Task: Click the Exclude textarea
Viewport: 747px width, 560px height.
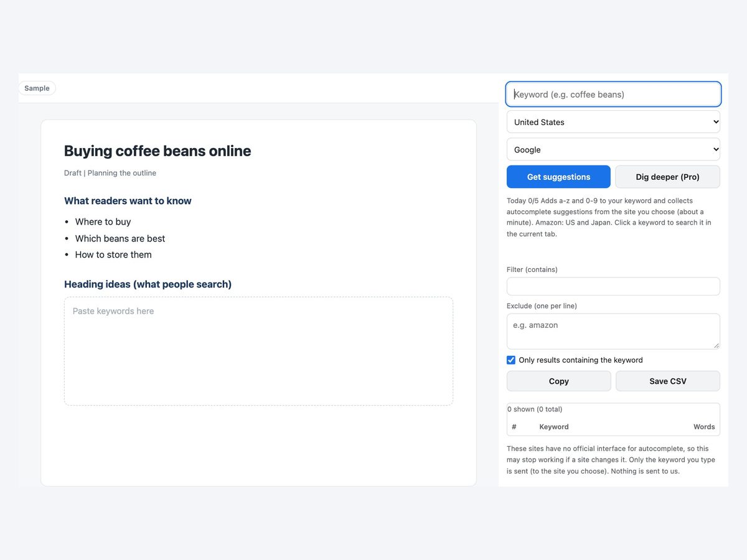Action: [x=613, y=331]
